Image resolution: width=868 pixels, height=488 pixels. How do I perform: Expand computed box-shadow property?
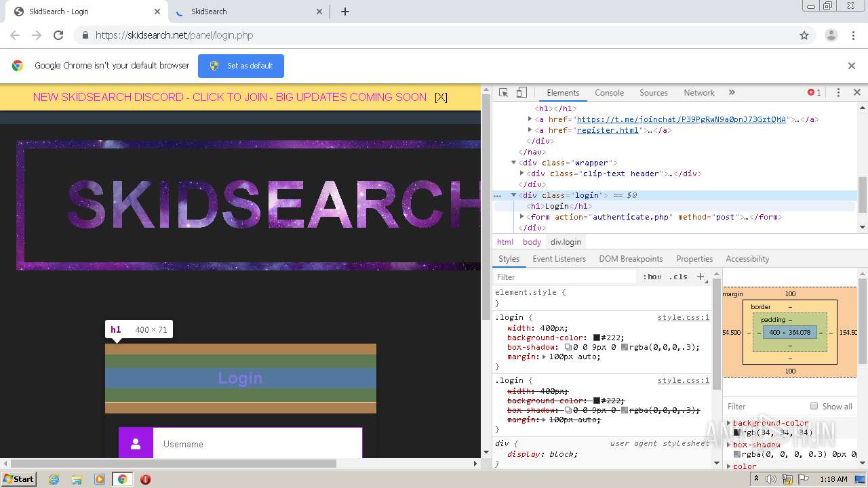729,445
